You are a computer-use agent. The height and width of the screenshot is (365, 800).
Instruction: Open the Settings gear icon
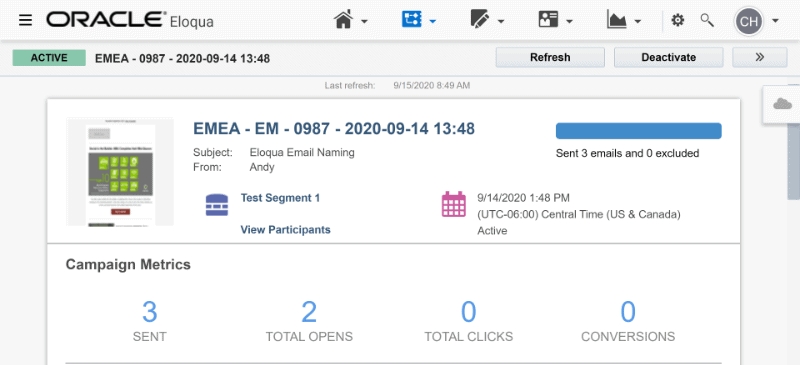(x=678, y=20)
